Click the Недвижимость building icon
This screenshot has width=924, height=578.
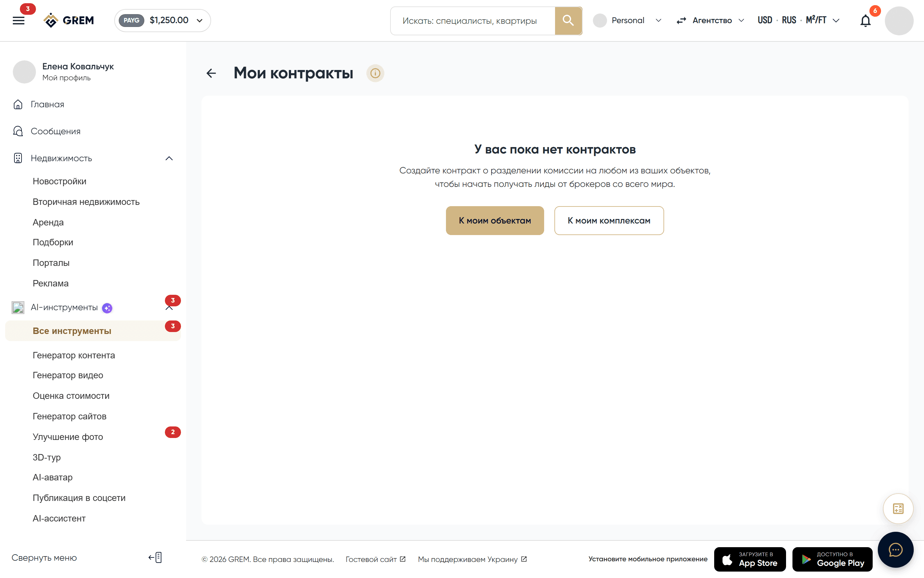(x=18, y=158)
